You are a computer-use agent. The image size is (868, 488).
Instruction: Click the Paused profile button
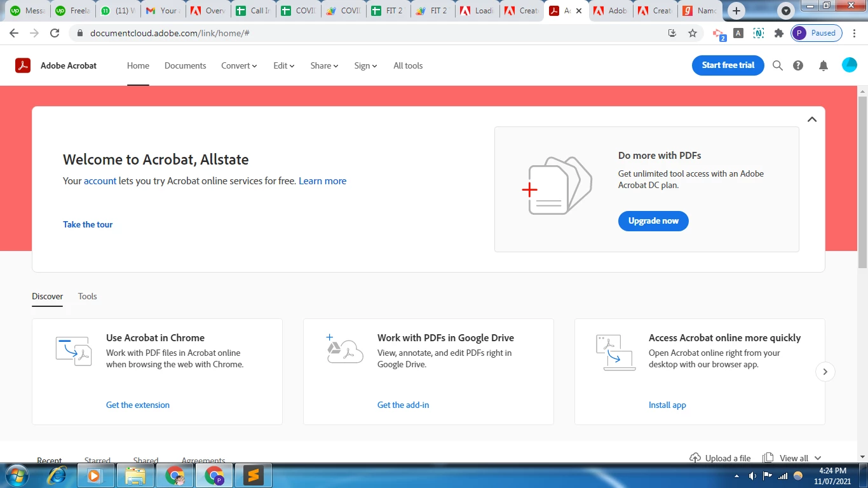(817, 33)
